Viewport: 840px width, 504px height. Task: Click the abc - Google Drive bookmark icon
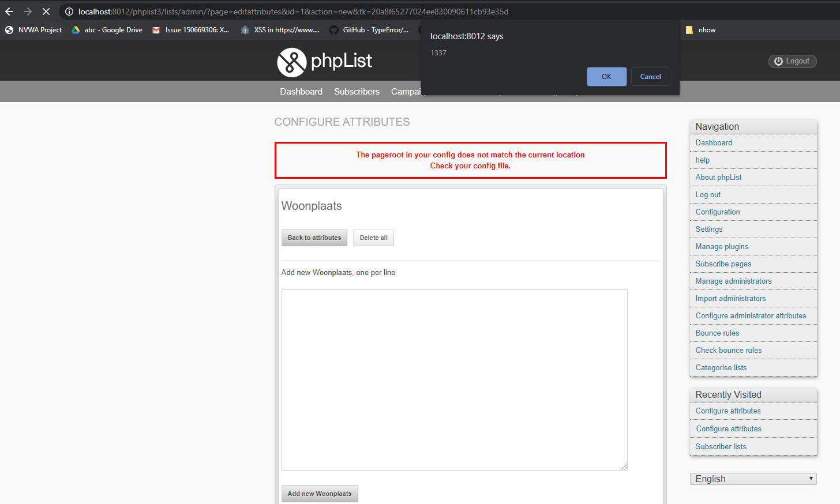[75, 29]
